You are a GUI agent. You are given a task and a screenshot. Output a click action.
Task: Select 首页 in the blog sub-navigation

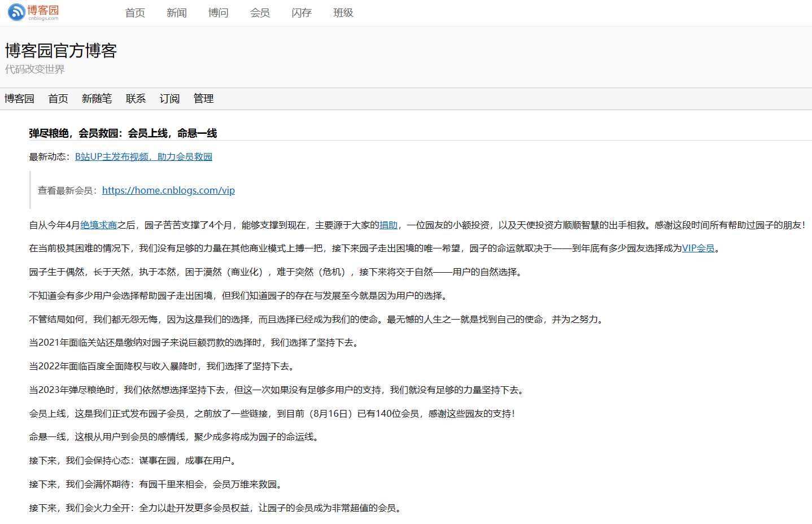click(x=58, y=99)
